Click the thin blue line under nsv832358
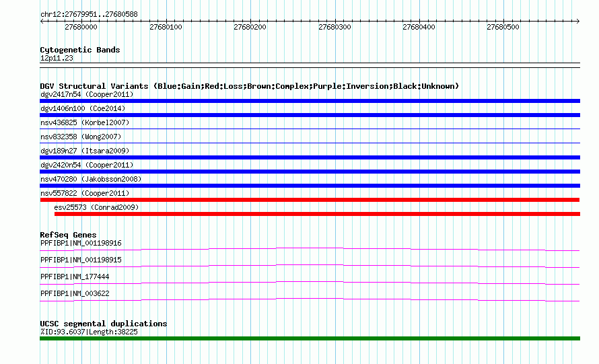599x364 pixels. (310, 143)
